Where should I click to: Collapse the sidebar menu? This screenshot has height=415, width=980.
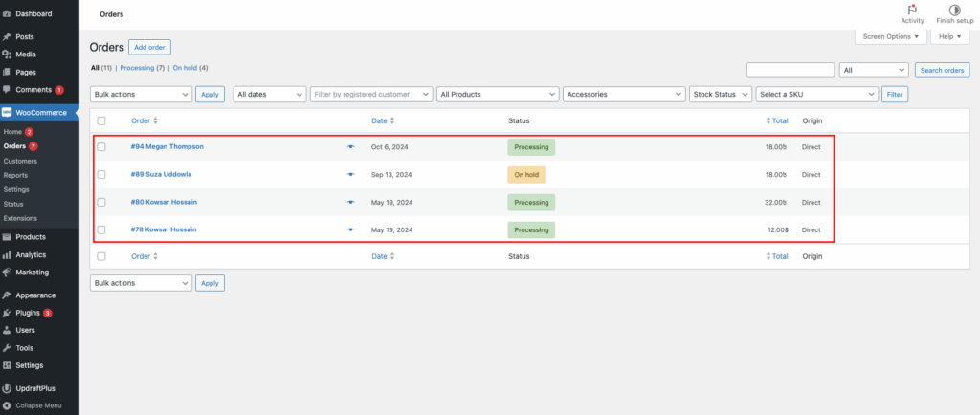point(39,405)
